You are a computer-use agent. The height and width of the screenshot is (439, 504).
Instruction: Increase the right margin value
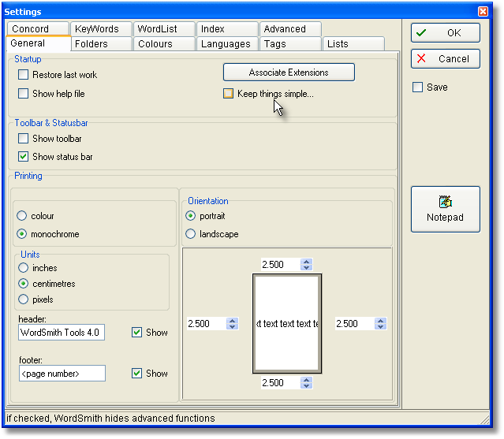[x=381, y=321]
